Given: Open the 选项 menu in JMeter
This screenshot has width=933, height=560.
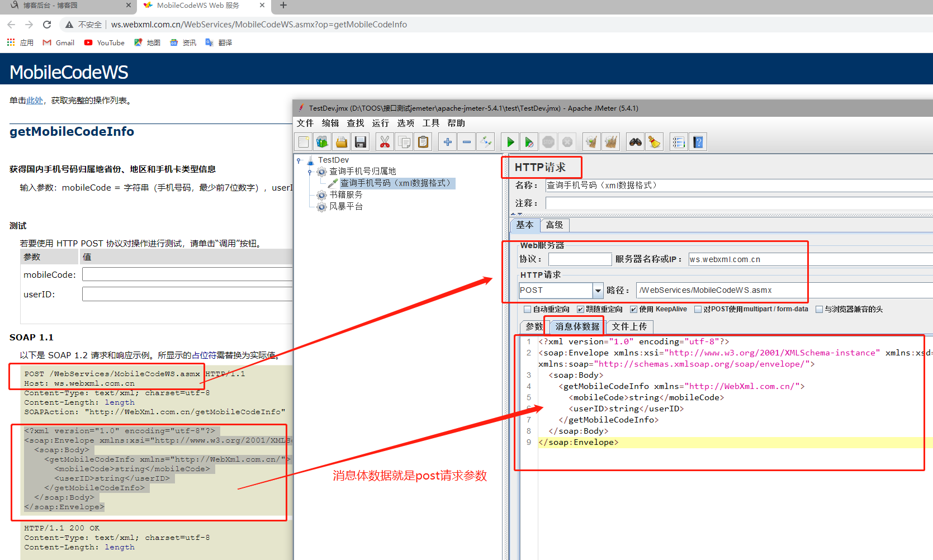Looking at the screenshot, I should pyautogui.click(x=406, y=123).
